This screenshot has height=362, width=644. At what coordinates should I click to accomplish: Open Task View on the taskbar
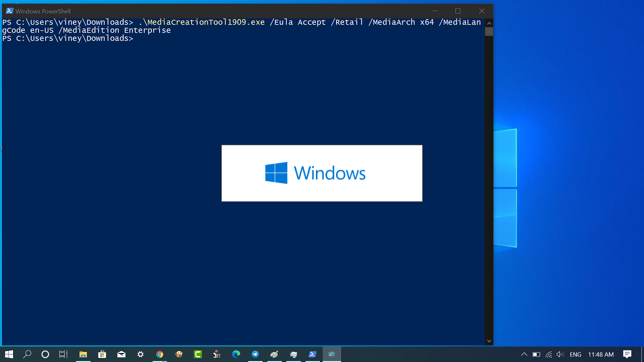coord(63,354)
